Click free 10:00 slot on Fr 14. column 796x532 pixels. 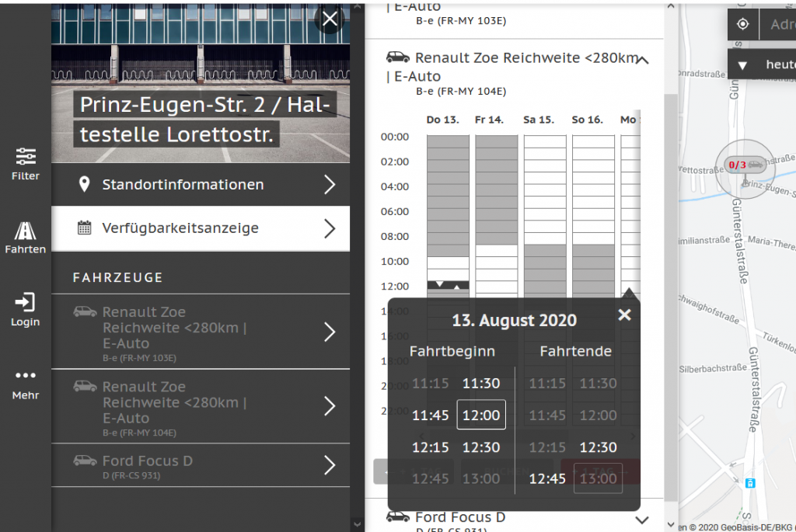pyautogui.click(x=497, y=263)
